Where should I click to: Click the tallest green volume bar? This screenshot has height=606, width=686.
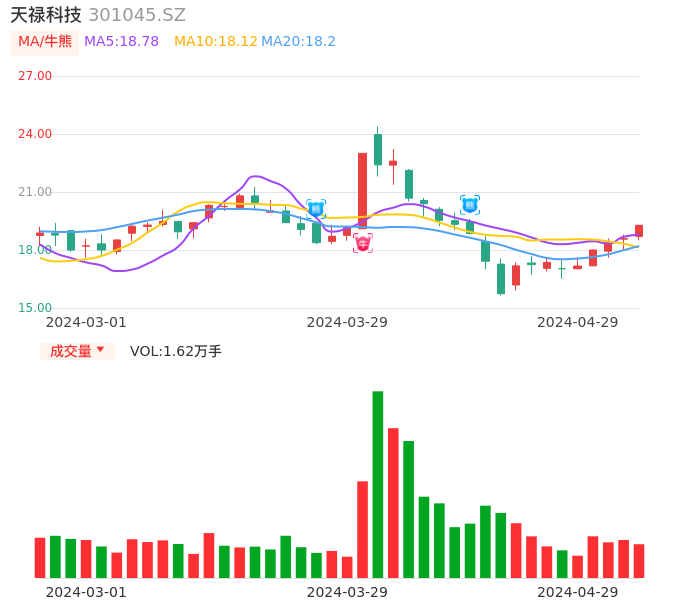[x=378, y=484]
